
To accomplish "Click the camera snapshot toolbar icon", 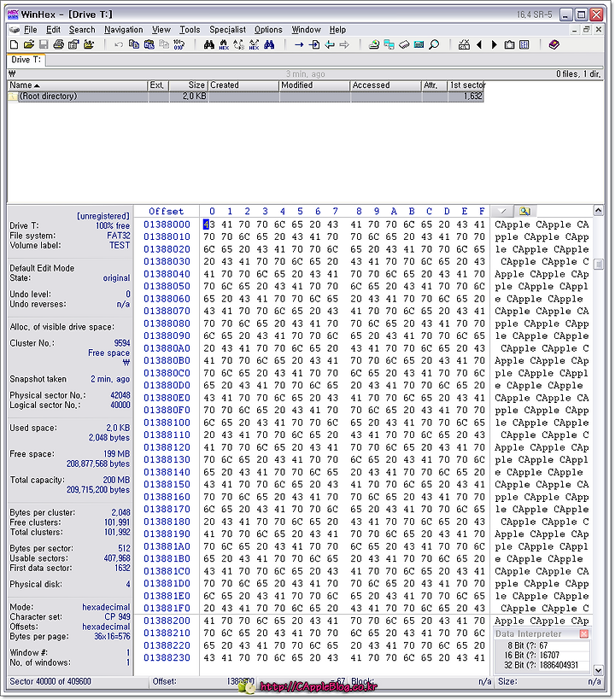I will [510, 44].
